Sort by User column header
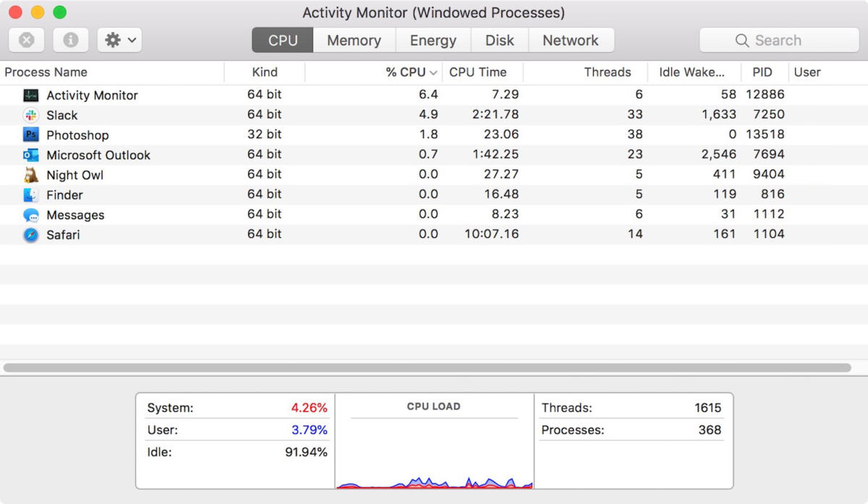 pyautogui.click(x=828, y=72)
